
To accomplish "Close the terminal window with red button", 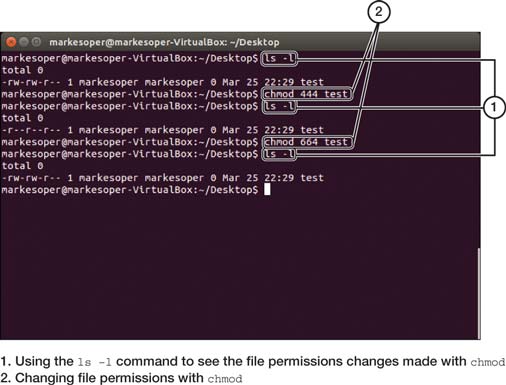I will [x=11, y=42].
